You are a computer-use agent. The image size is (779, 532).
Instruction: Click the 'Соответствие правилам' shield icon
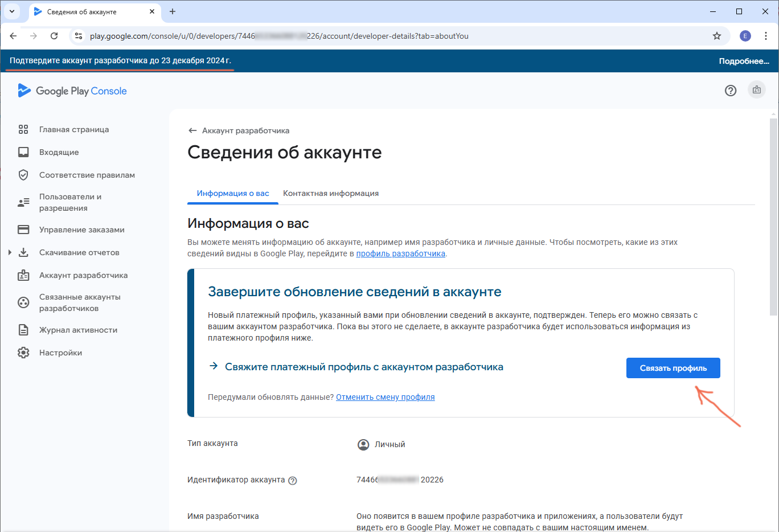[x=23, y=175]
